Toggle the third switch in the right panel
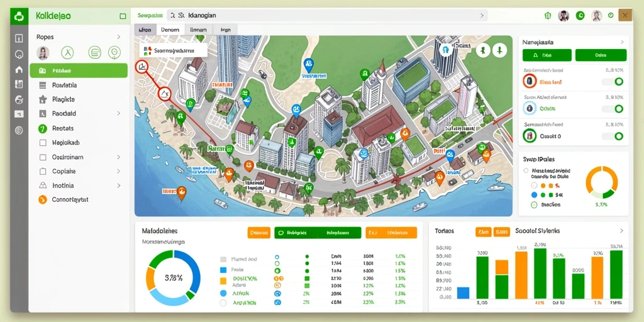Image resolution: width=644 pixels, height=322 pixels. pos(613,136)
